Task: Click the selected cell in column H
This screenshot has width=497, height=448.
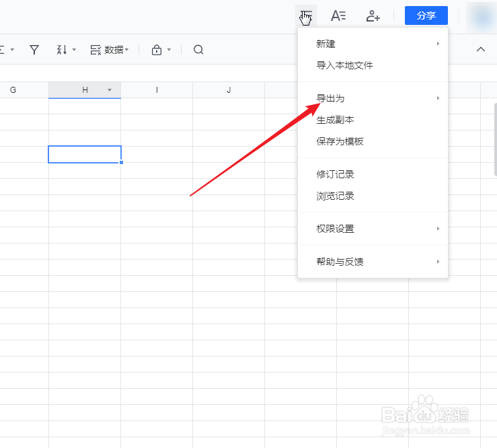Action: tap(85, 155)
